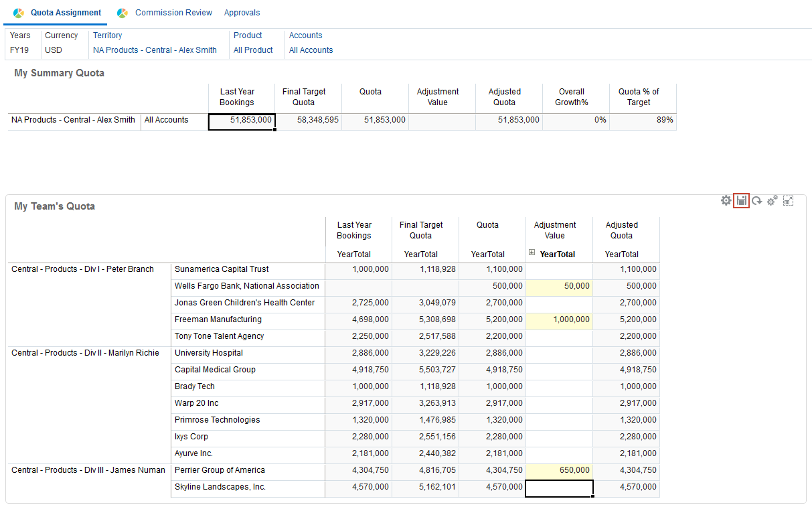Open the single gear settings icon
This screenshot has height=509, width=812.
pos(726,200)
